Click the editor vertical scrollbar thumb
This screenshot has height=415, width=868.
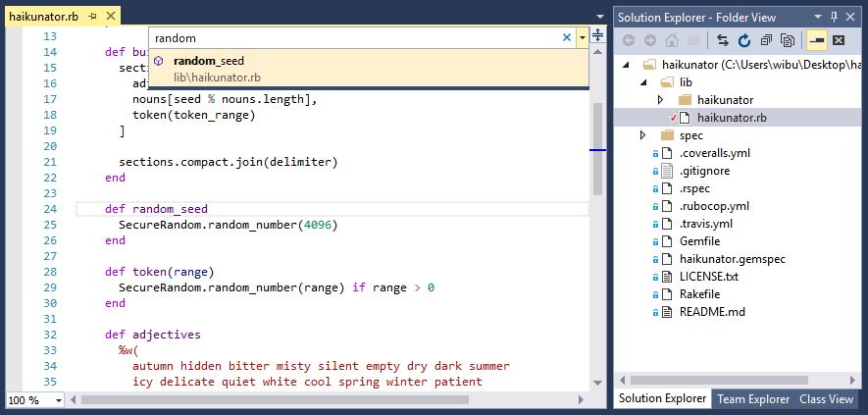[x=598, y=148]
